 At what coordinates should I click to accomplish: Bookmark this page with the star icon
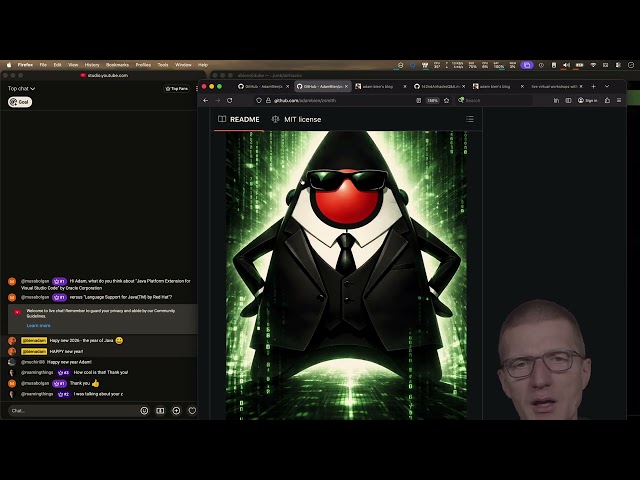(447, 100)
